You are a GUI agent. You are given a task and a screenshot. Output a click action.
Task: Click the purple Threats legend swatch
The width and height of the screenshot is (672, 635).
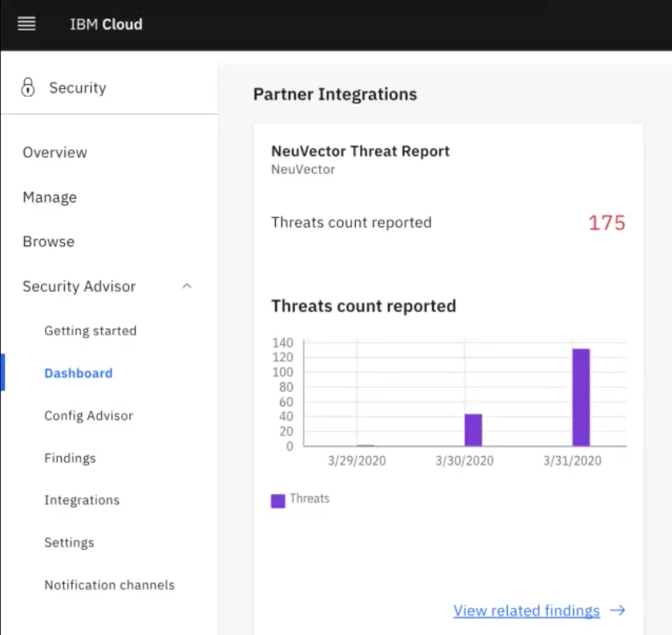[278, 500]
